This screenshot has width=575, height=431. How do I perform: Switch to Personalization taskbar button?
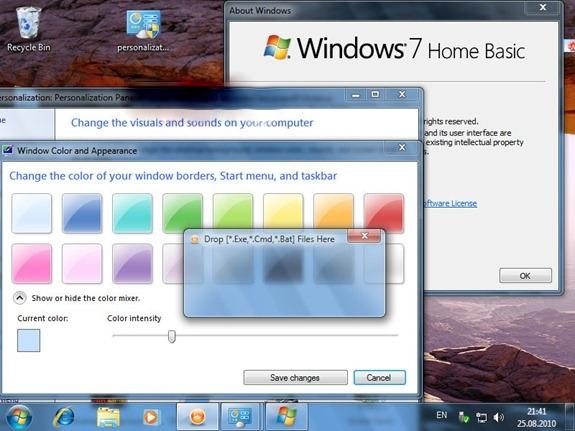click(x=240, y=416)
